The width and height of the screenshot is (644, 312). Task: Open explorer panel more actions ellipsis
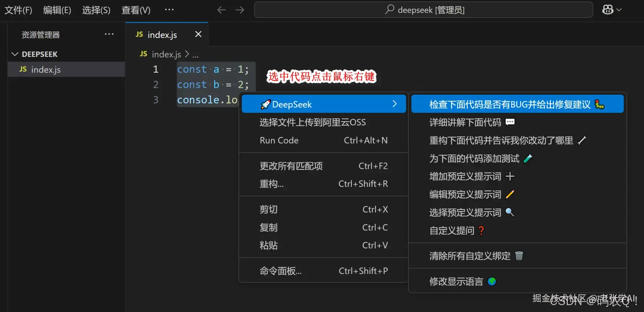tap(109, 34)
